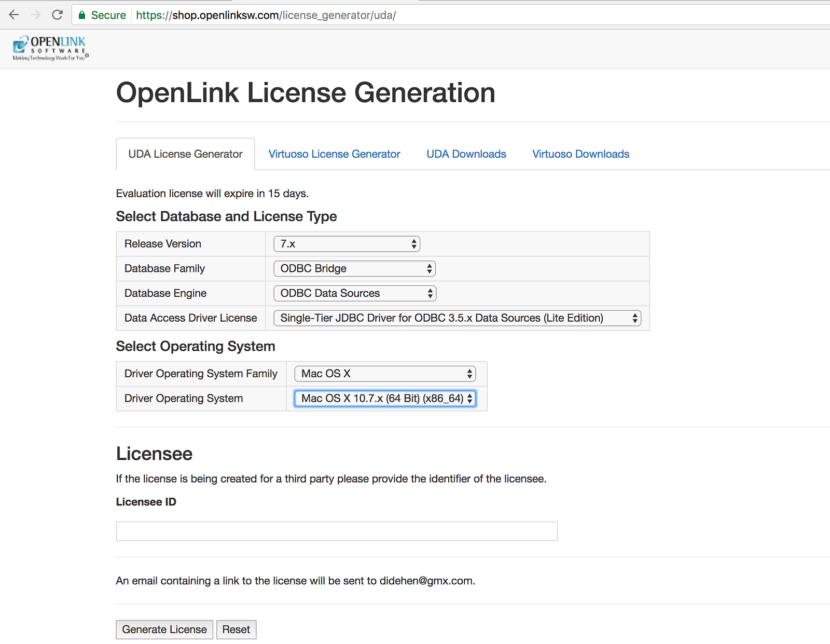Screen dimensions: 830x644
Task: Click the browser forward arrow
Action: pos(35,15)
